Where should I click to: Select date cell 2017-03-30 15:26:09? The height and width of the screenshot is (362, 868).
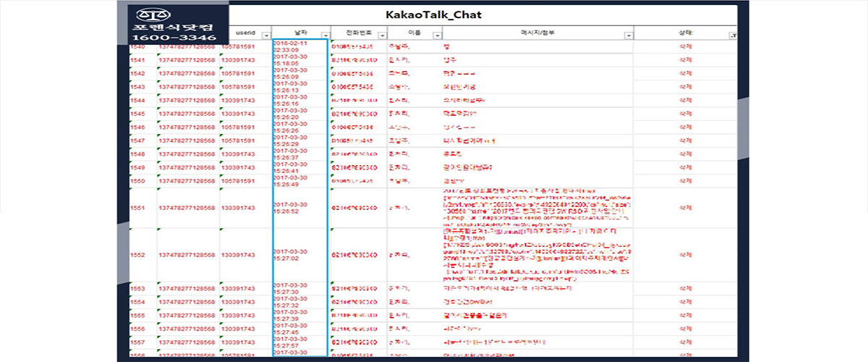pos(300,73)
